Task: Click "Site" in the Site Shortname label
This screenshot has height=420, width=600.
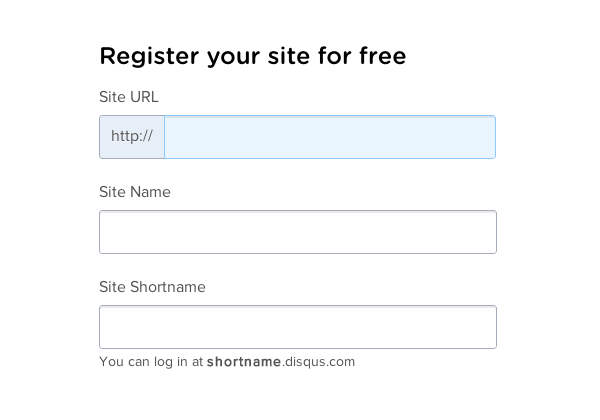Action: click(112, 287)
